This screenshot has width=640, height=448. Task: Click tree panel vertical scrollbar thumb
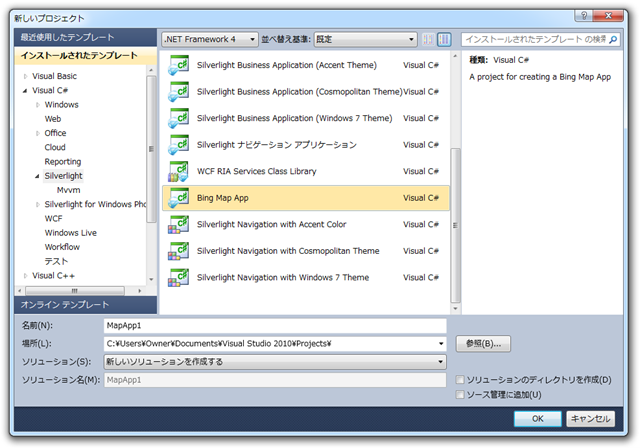[151, 149]
